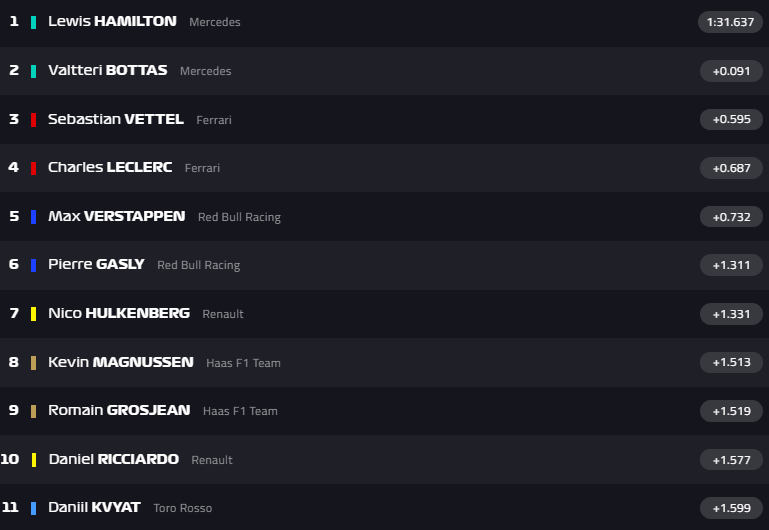Click position number 7 in the standings
This screenshot has height=530, width=769.
(x=14, y=313)
